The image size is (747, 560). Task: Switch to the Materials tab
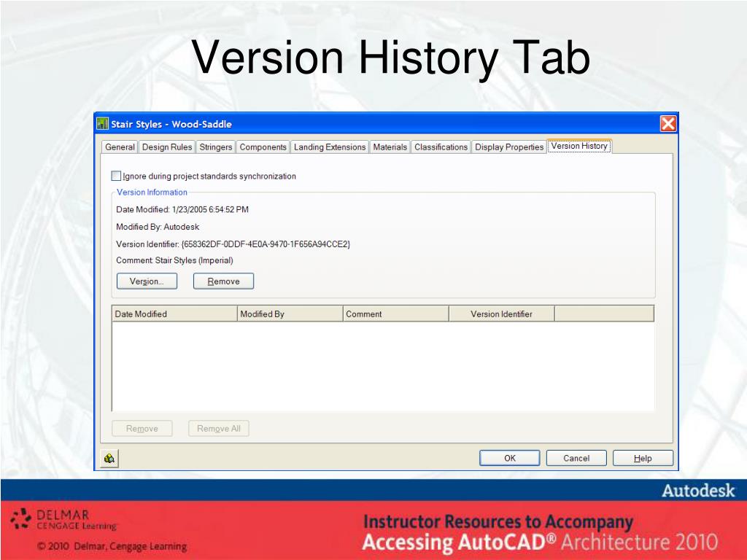390,147
